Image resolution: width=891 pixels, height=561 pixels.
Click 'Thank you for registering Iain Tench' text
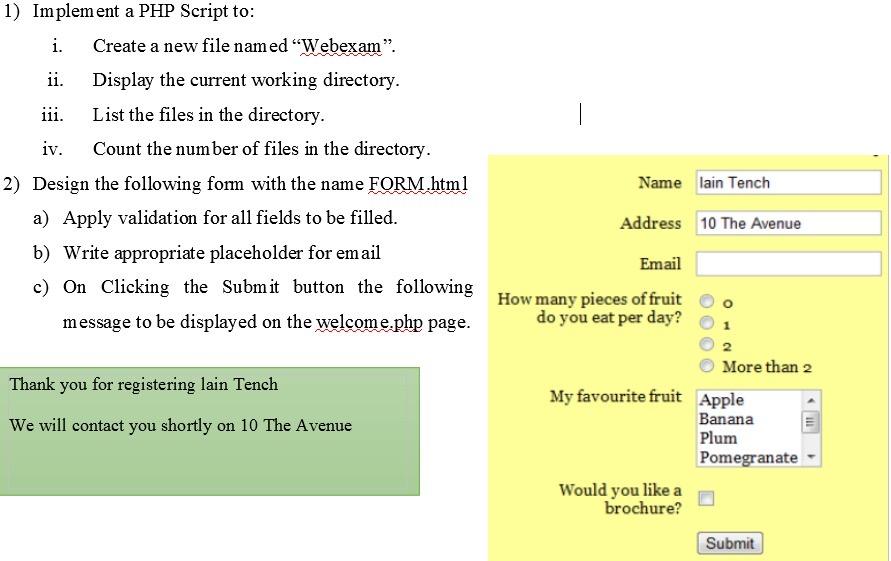coord(144,385)
